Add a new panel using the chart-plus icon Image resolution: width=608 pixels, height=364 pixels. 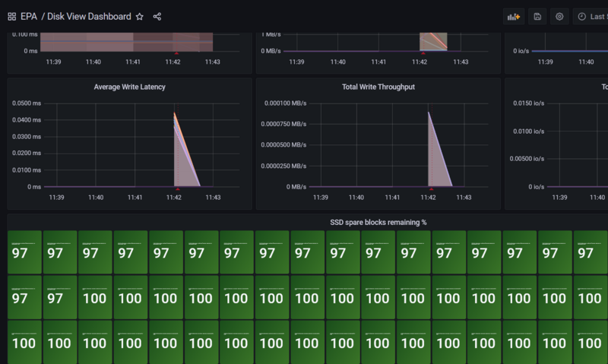click(514, 17)
